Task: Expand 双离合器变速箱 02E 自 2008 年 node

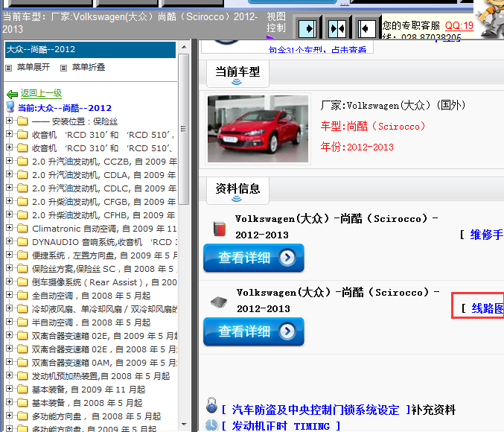Action: pyautogui.click(x=10, y=349)
